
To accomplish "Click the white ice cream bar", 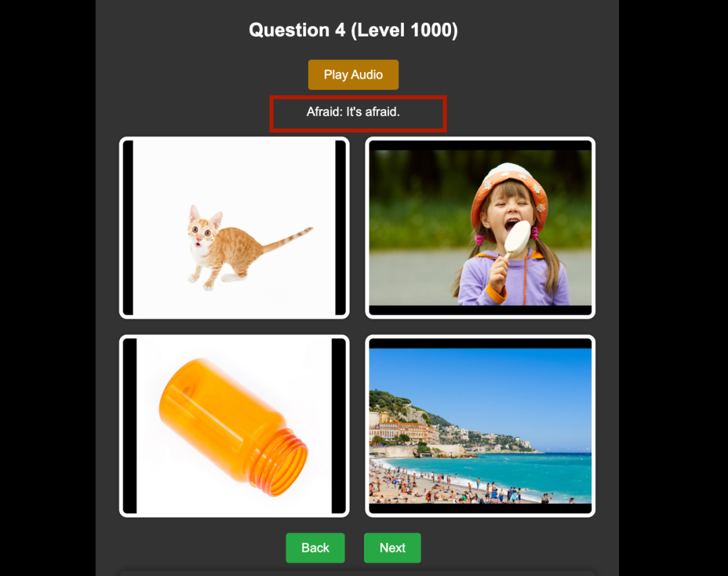I will (518, 236).
